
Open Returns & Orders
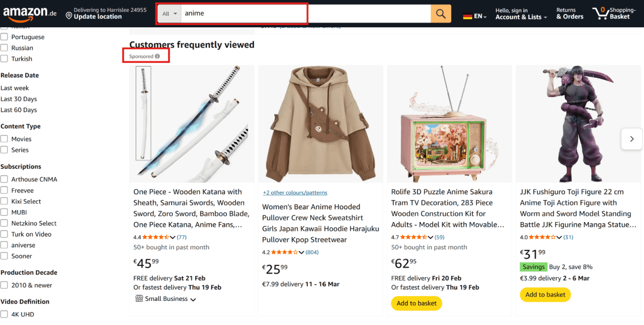point(569,13)
